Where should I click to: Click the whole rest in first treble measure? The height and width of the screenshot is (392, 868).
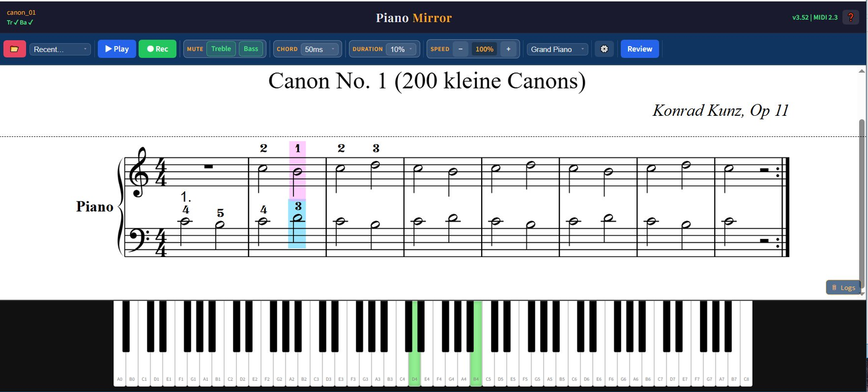208,166
